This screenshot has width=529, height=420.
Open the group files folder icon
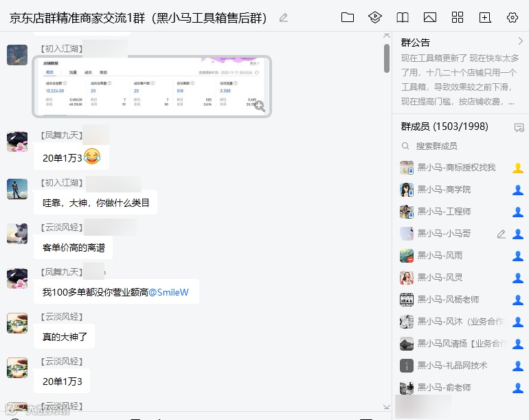[348, 17]
